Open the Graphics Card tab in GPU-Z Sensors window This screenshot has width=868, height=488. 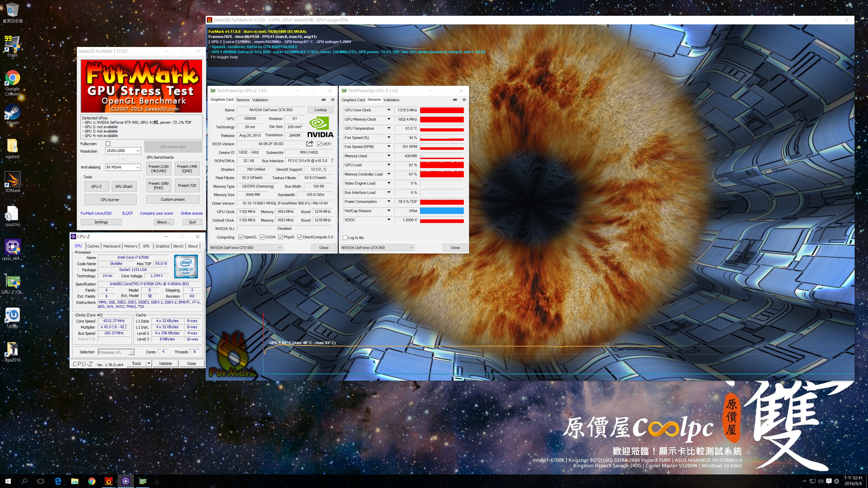(x=353, y=100)
